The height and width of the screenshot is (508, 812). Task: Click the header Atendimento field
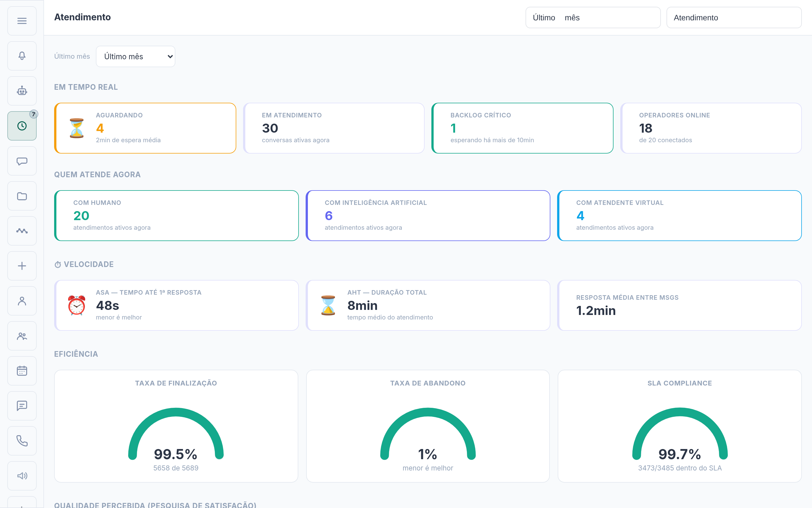(x=734, y=17)
